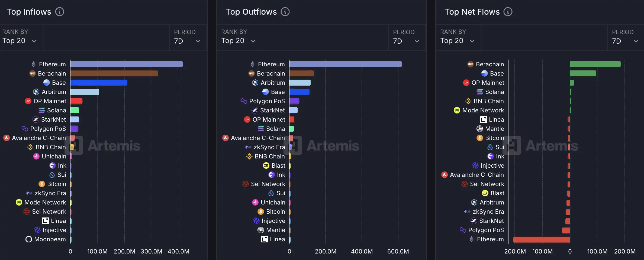Click the Ethereum icon in Top Inflows
This screenshot has width=644, height=260.
pyautogui.click(x=34, y=64)
